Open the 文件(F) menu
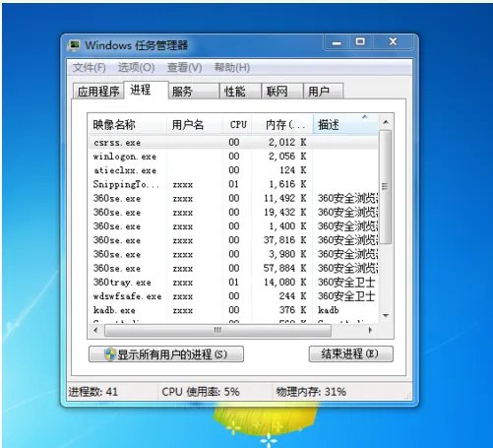 pyautogui.click(x=89, y=68)
